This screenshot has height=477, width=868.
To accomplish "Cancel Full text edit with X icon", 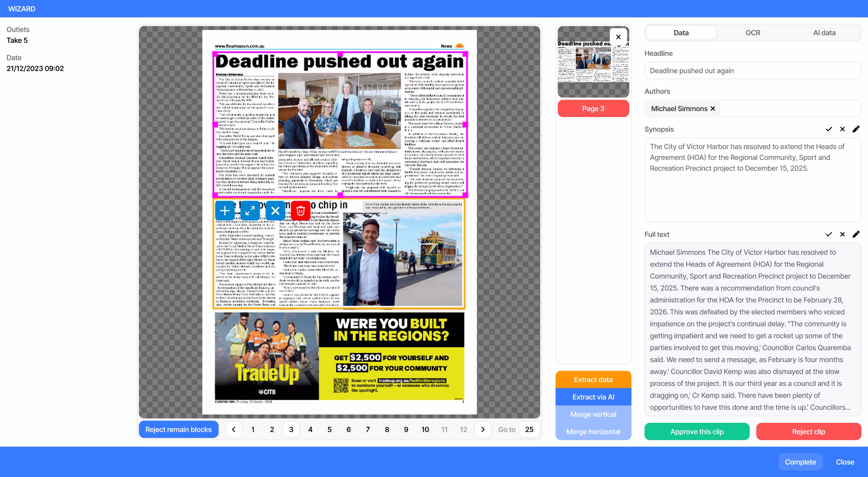I will [x=842, y=234].
